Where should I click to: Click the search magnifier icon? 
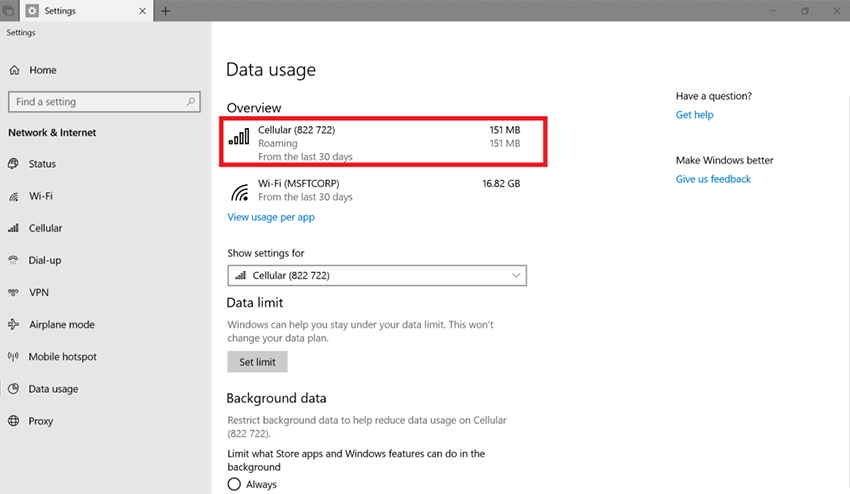coord(191,101)
